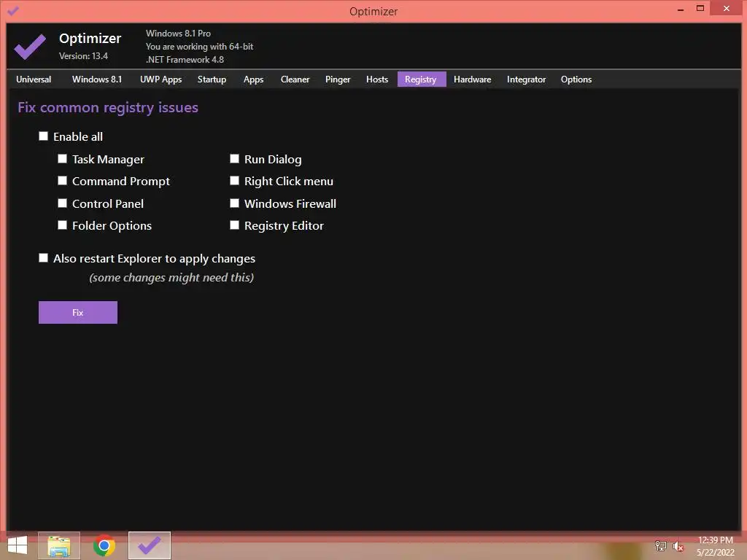Open the Windows Start button

pos(18,545)
